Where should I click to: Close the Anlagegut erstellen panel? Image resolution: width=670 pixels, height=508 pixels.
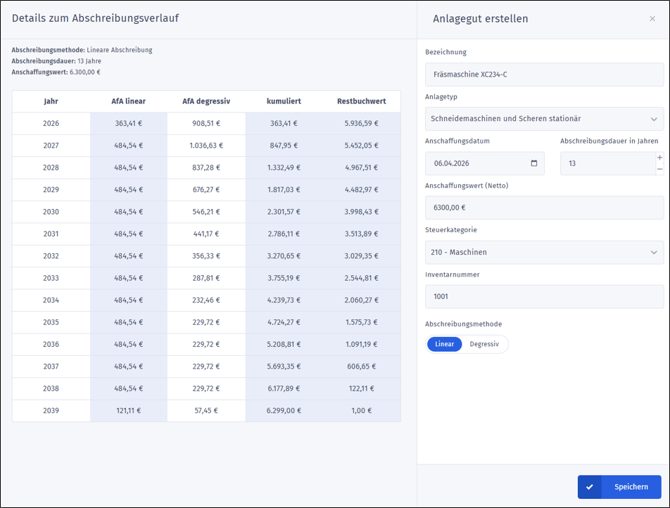coord(653,19)
